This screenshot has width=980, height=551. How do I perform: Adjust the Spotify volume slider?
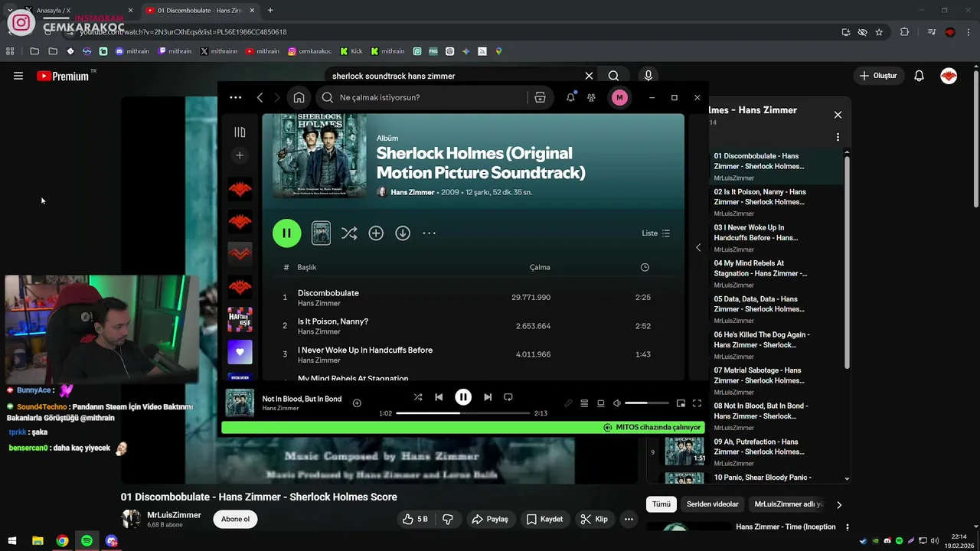pyautogui.click(x=647, y=403)
